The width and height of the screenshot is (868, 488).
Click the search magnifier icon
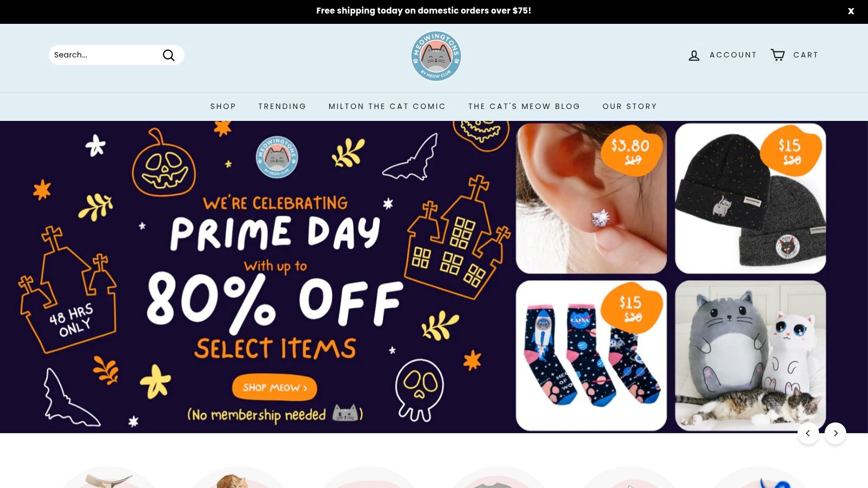point(169,55)
